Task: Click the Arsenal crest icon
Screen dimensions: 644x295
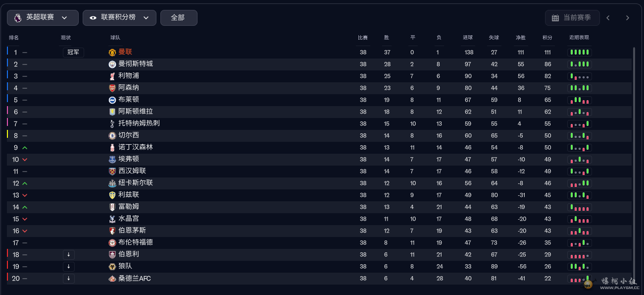Action: click(112, 88)
